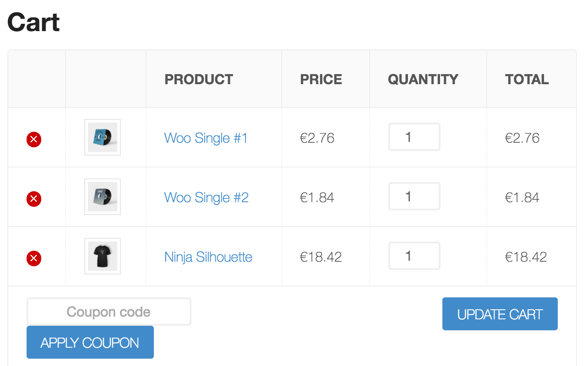Click the Woo Single #2 album thumbnail

coord(102,197)
